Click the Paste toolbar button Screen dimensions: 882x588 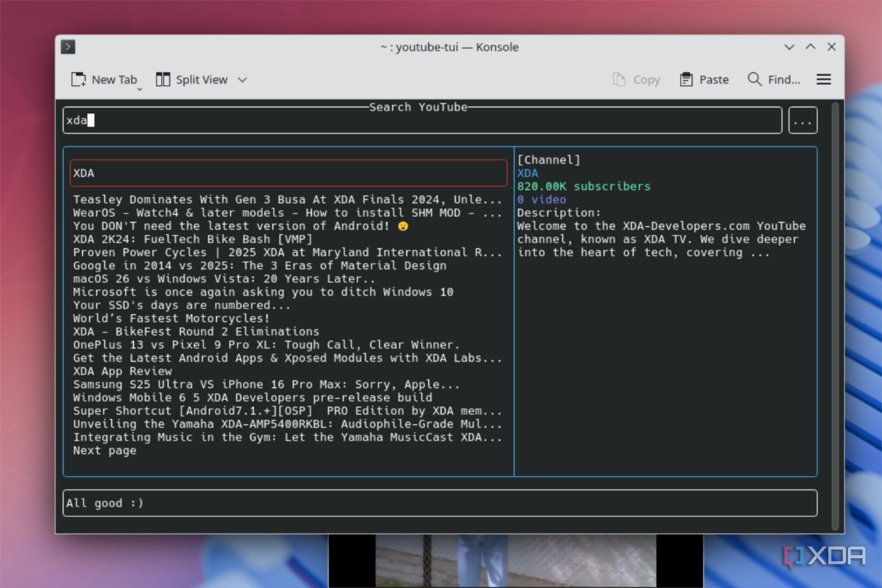[x=704, y=79]
